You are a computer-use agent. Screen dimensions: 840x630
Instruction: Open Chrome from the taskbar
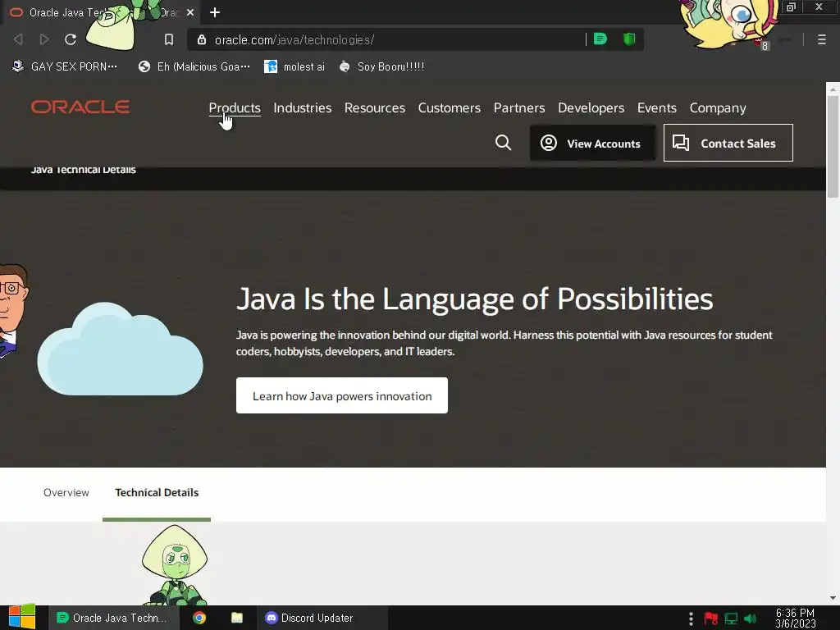pyautogui.click(x=199, y=618)
